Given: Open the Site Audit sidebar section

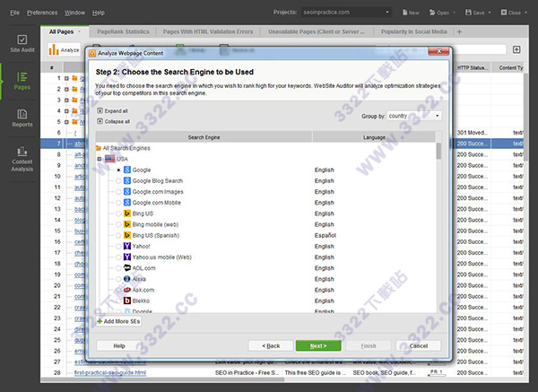Looking at the screenshot, I should click(x=22, y=44).
